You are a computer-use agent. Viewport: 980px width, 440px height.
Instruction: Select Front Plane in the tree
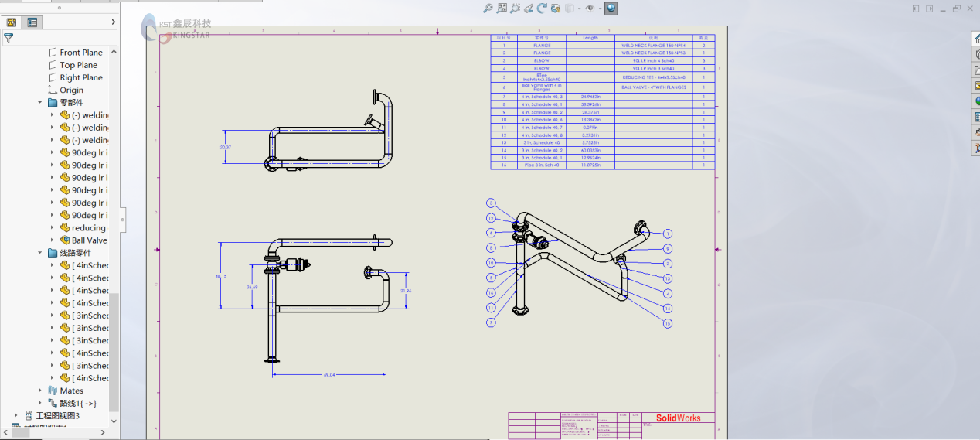coord(80,53)
